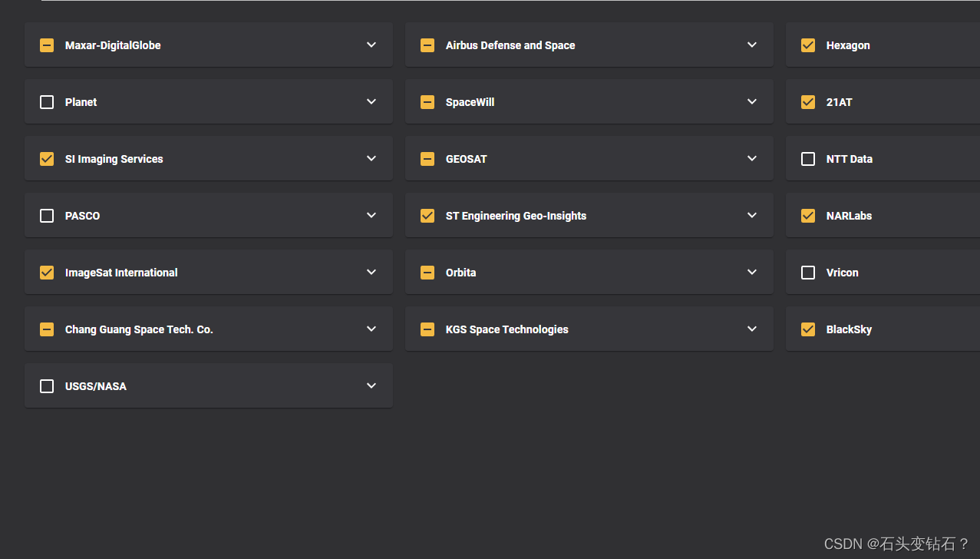This screenshot has width=980, height=559.
Task: Uncheck the Hexagon checkbox
Action: [808, 45]
